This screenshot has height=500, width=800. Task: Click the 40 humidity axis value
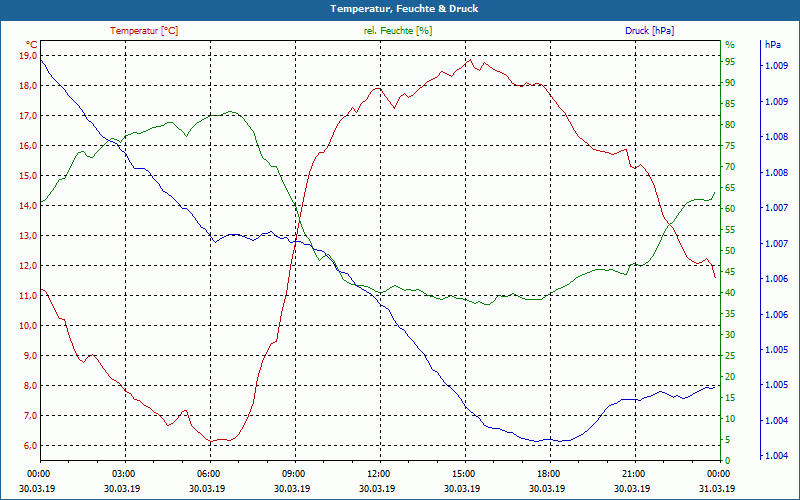point(730,293)
